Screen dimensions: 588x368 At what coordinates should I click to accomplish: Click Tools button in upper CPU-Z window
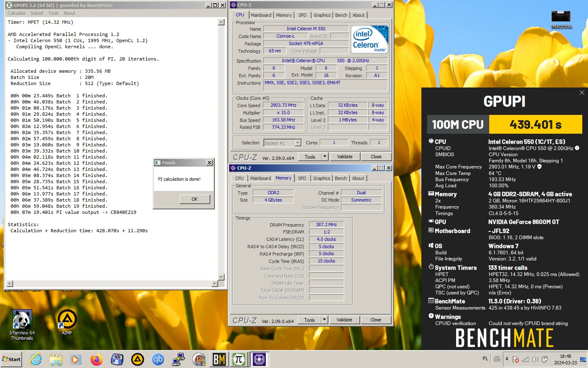(x=310, y=157)
